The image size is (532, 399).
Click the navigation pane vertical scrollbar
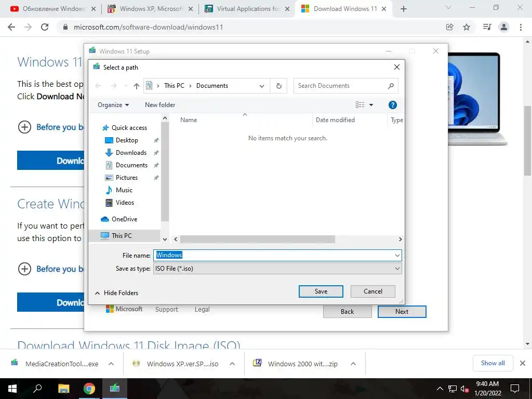pos(165,171)
